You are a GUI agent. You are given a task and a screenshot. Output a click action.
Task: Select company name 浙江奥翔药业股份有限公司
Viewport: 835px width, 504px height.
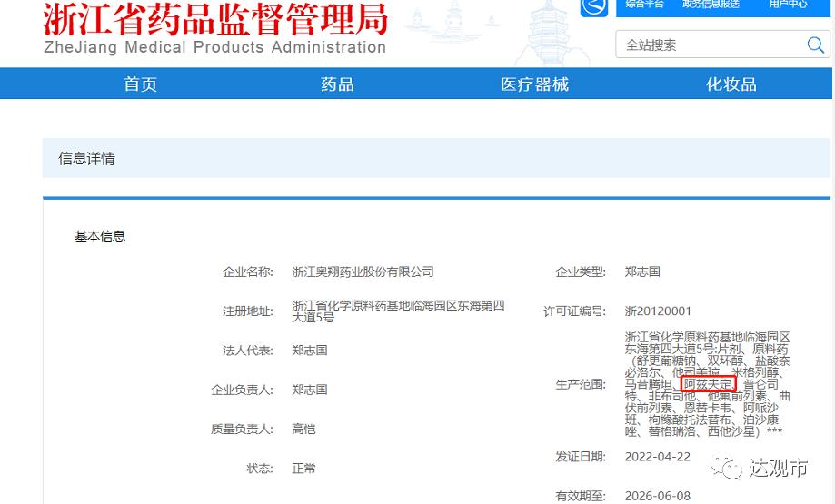pyautogui.click(x=363, y=272)
